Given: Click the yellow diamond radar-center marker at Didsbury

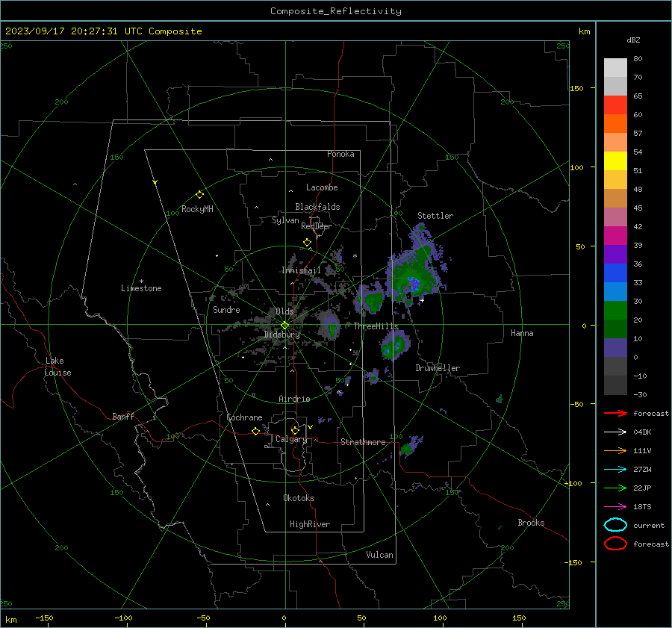Looking at the screenshot, I should 284,326.
